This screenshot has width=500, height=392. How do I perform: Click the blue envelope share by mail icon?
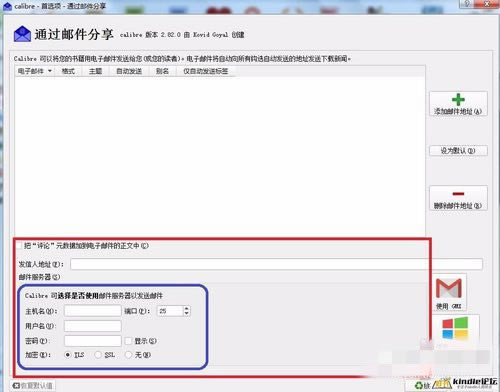22,34
